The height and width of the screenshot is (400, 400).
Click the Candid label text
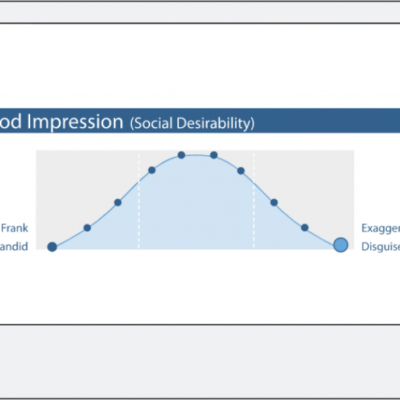click(x=14, y=246)
